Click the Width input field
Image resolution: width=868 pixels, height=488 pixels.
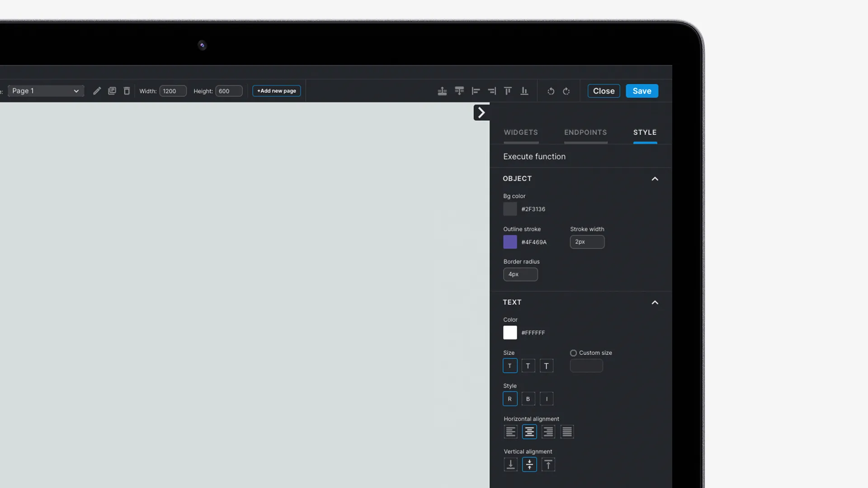(x=173, y=91)
